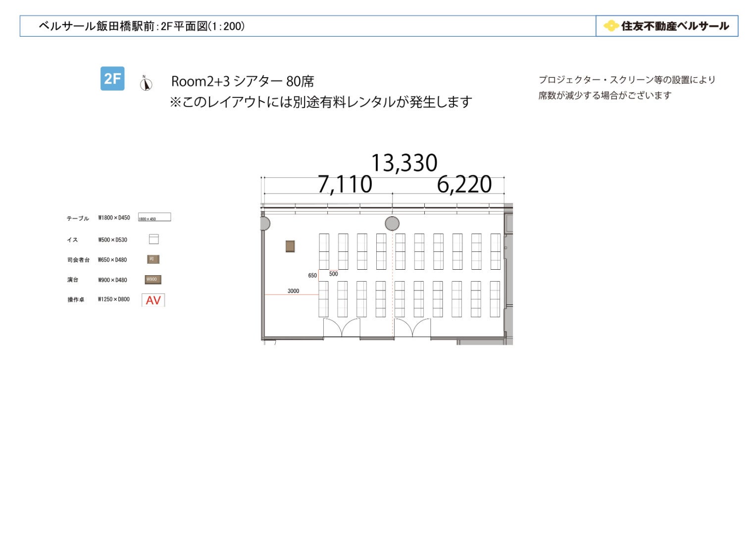The height and width of the screenshot is (534, 756).
Task: Select the chair legend symbol
Action: click(154, 240)
